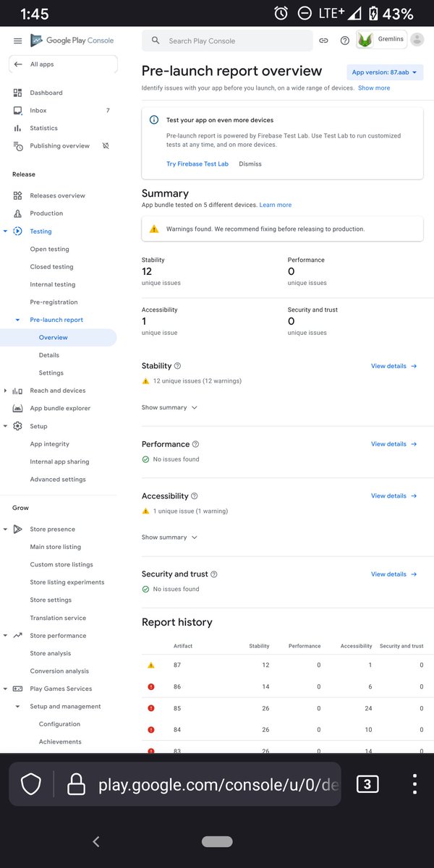Viewport: 434px width, 868px height.
Task: Click the Play Games Services controller icon
Action: tap(17, 689)
